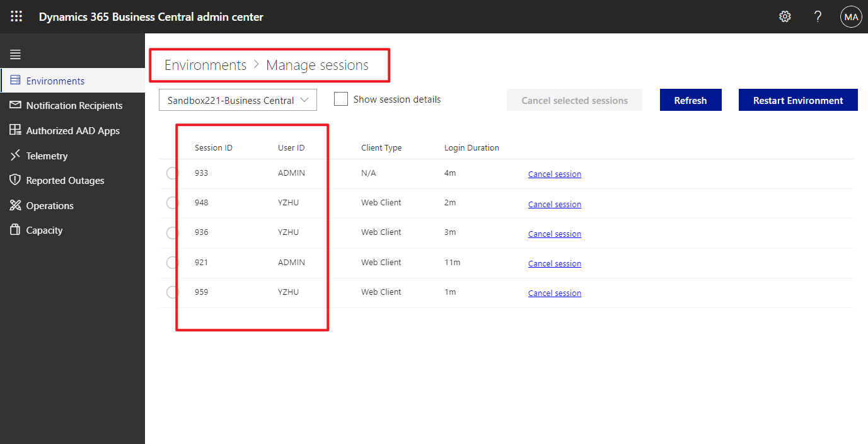The width and height of the screenshot is (868, 444).
Task: Select the Capacity icon in the sidebar
Action: pyautogui.click(x=15, y=230)
